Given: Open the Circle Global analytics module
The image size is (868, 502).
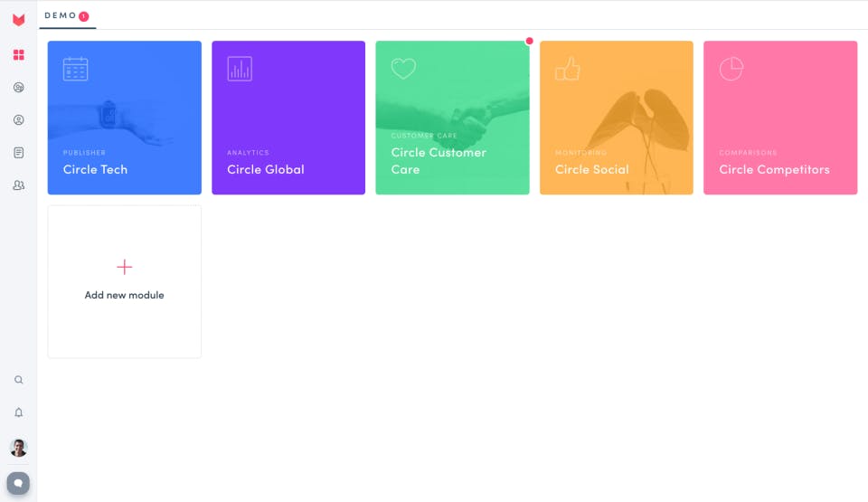Looking at the screenshot, I should [x=288, y=118].
